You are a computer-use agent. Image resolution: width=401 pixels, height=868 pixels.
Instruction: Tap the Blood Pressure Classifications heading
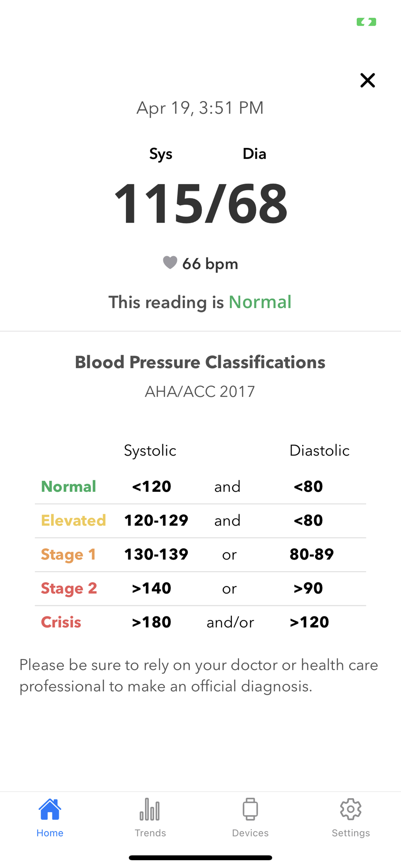200,362
